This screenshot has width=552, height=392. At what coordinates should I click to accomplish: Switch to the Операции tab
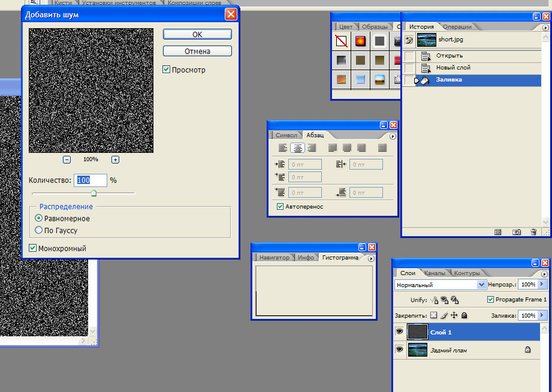pyautogui.click(x=457, y=26)
